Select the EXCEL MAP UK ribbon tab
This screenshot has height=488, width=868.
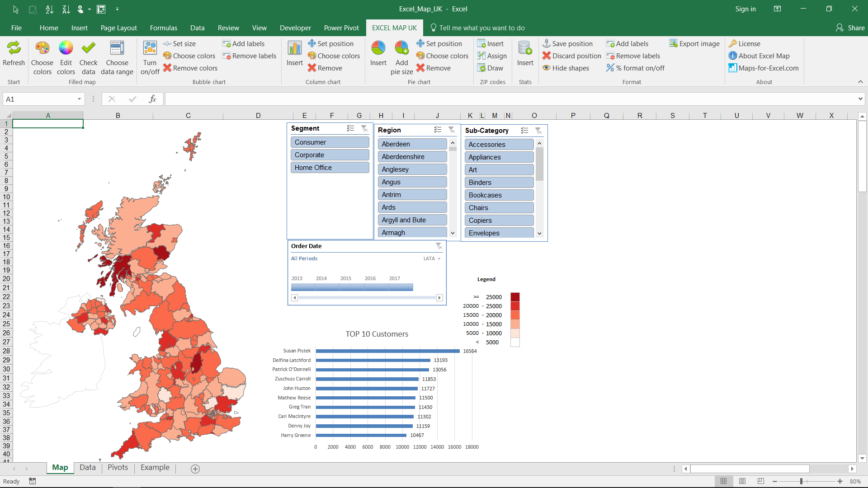pos(394,28)
